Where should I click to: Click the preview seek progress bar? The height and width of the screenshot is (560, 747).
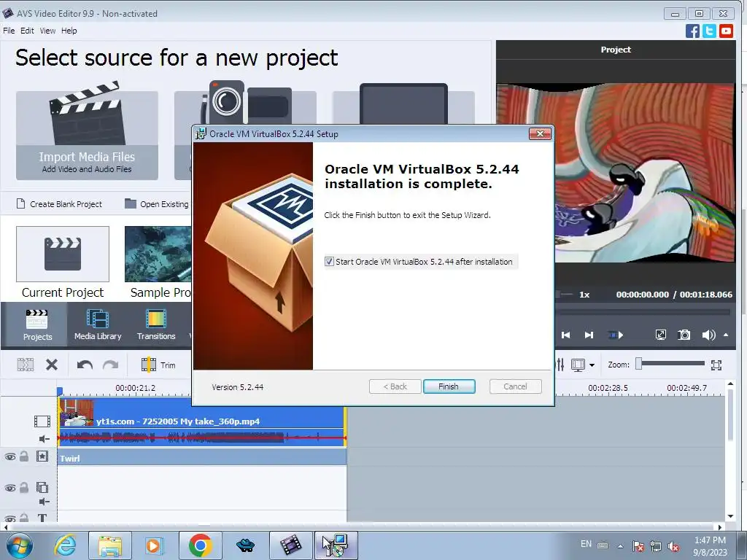pos(643,312)
